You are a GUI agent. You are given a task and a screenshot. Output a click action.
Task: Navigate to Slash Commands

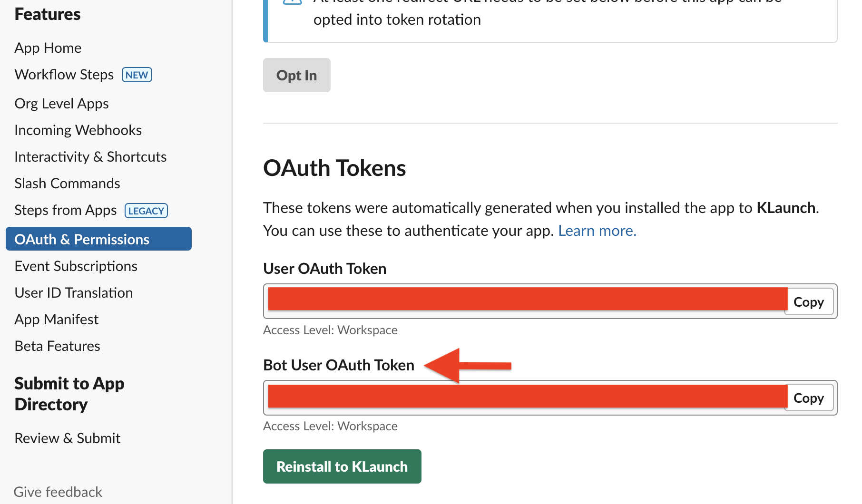point(67,184)
